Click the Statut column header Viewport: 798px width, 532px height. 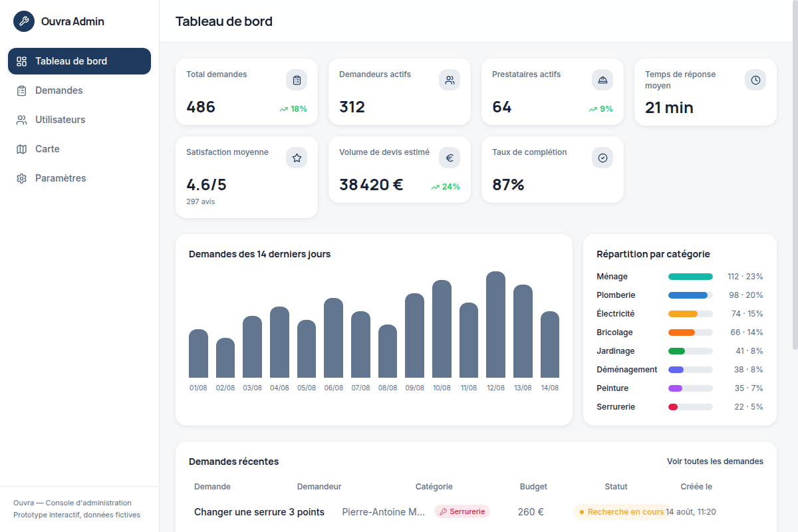click(x=616, y=487)
